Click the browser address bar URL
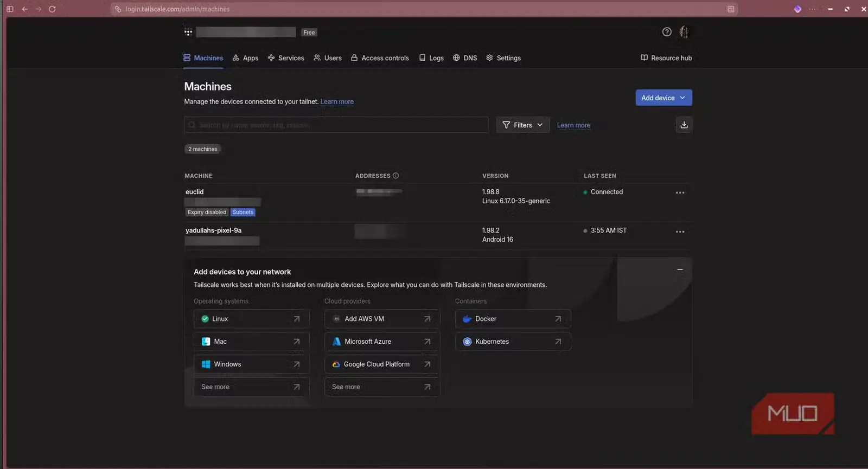 177,9
